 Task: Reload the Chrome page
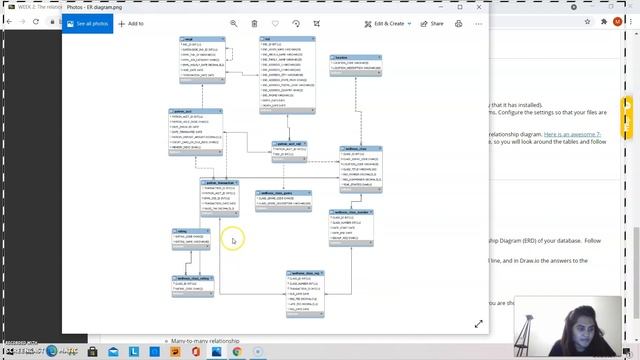click(x=36, y=22)
